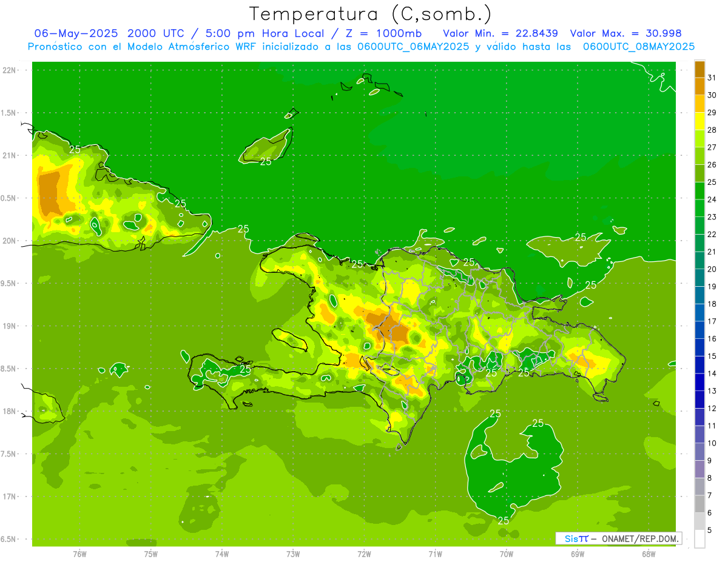Click the "71W" longitude axis label
The height and width of the screenshot is (562, 728).
(435, 554)
